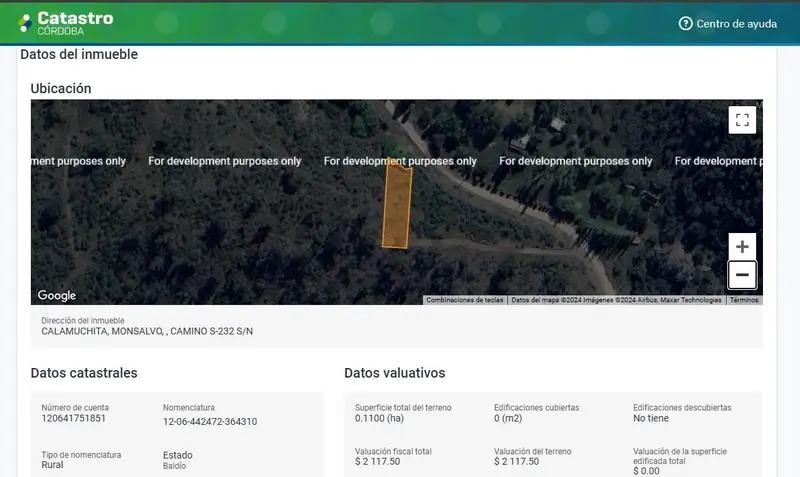Click the Catastro Córdoba logo
This screenshot has height=477, width=800.
[66, 23]
